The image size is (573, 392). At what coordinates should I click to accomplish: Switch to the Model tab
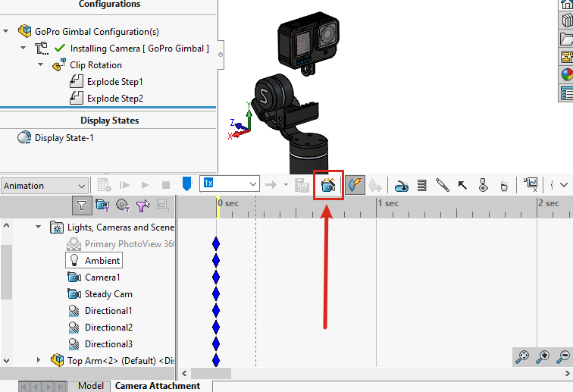pyautogui.click(x=91, y=386)
